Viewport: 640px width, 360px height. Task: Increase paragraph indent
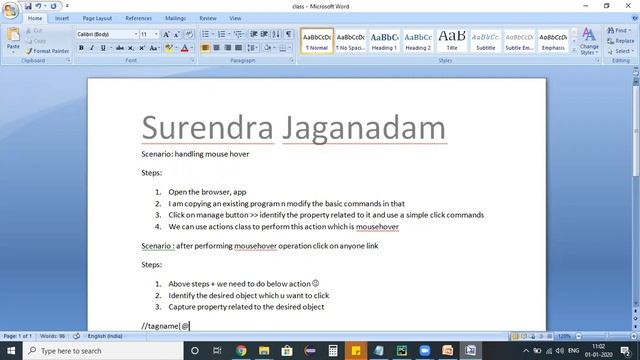(x=264, y=34)
